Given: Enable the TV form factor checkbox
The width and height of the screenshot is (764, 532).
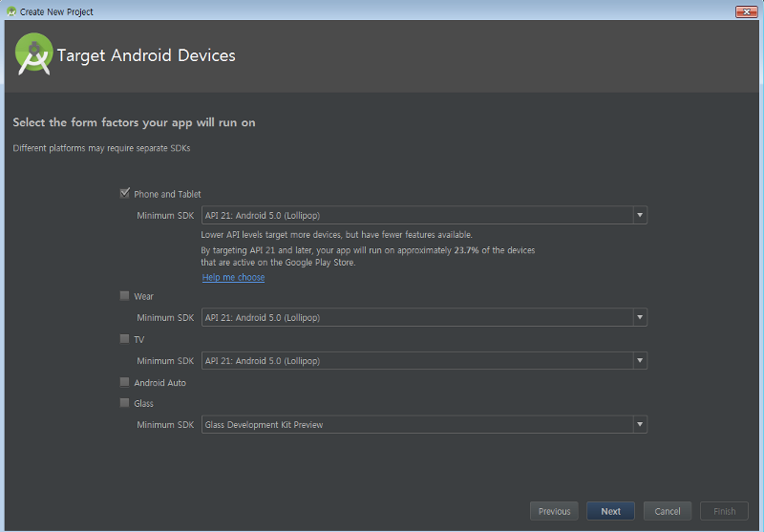Looking at the screenshot, I should pos(125,339).
